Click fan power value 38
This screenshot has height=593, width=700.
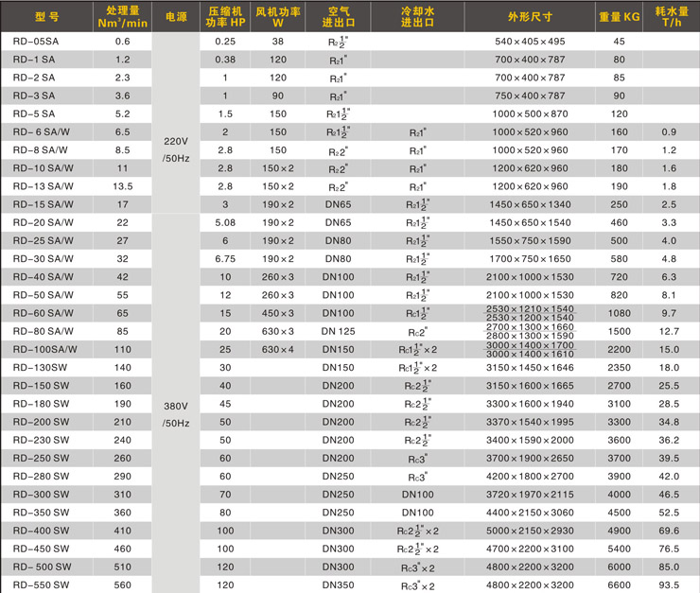278,42
